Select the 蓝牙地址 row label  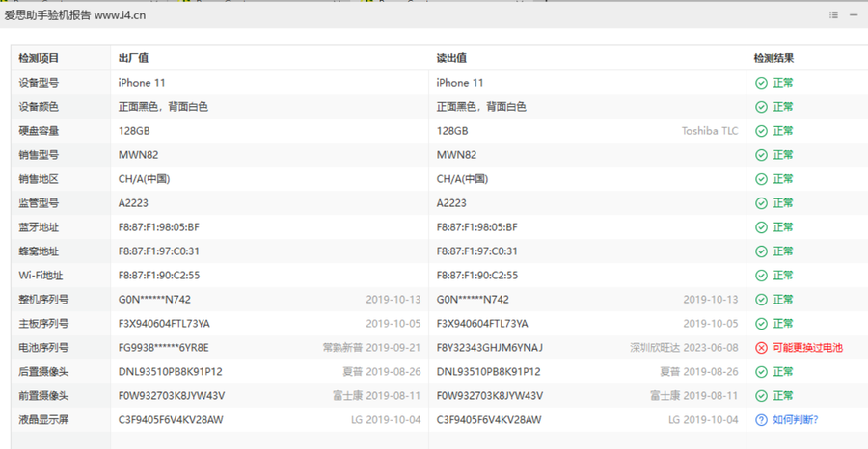click(x=39, y=227)
